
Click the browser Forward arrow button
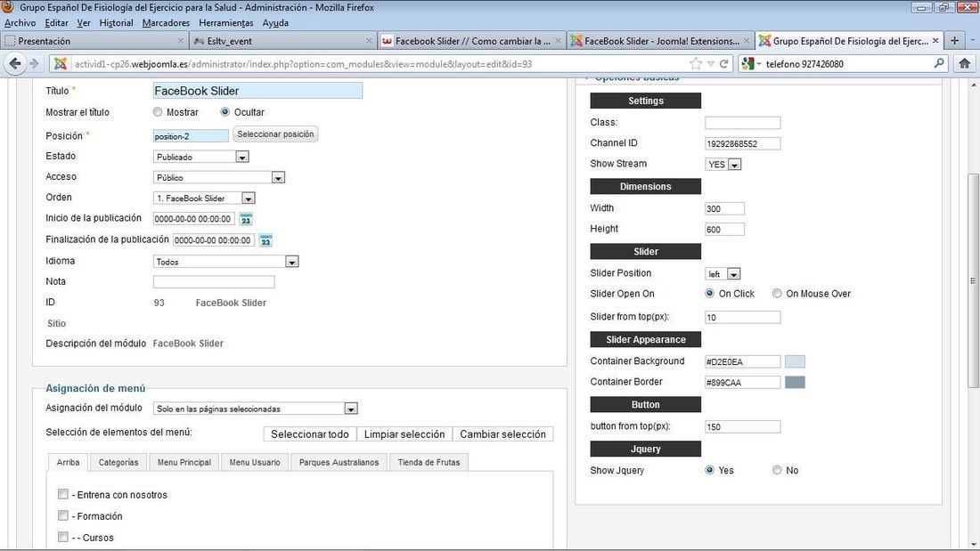35,64
